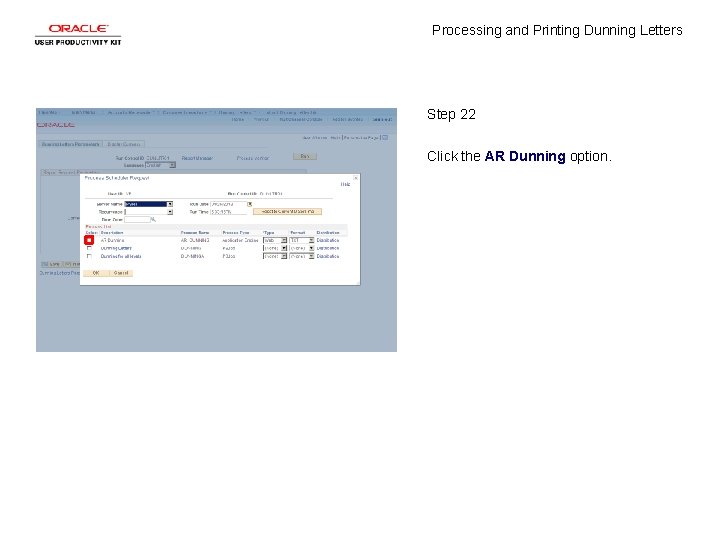Image resolution: width=720 pixels, height=540 pixels.
Task: Open the Distribution link in Dunning Letters row
Action: tap(328, 248)
